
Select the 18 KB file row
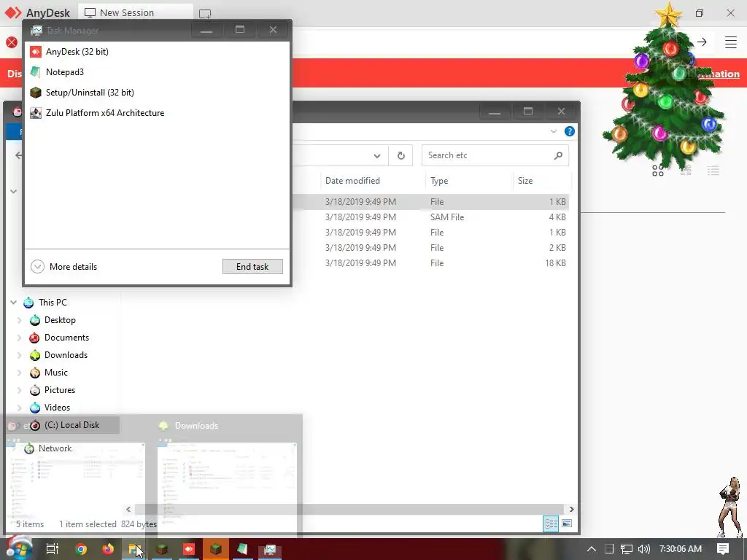[431, 262]
